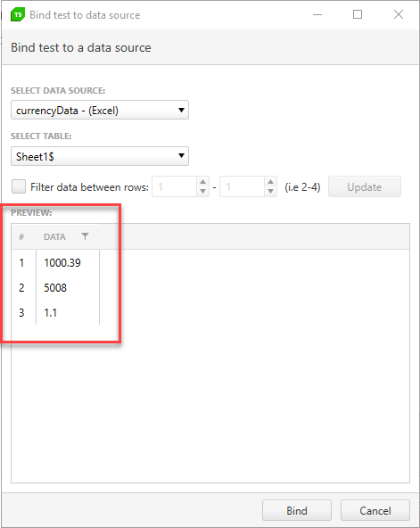Click the Test Studio logo icon
Screen dimensions: 420x528
[18, 15]
